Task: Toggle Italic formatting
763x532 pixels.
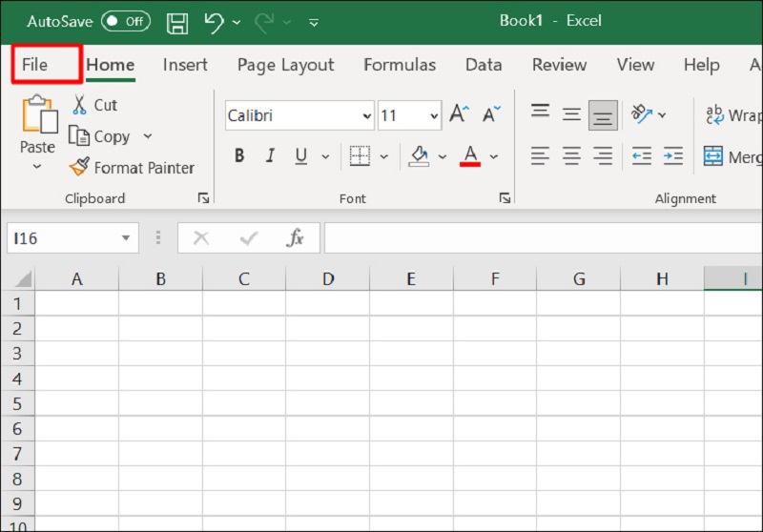Action: (270, 156)
